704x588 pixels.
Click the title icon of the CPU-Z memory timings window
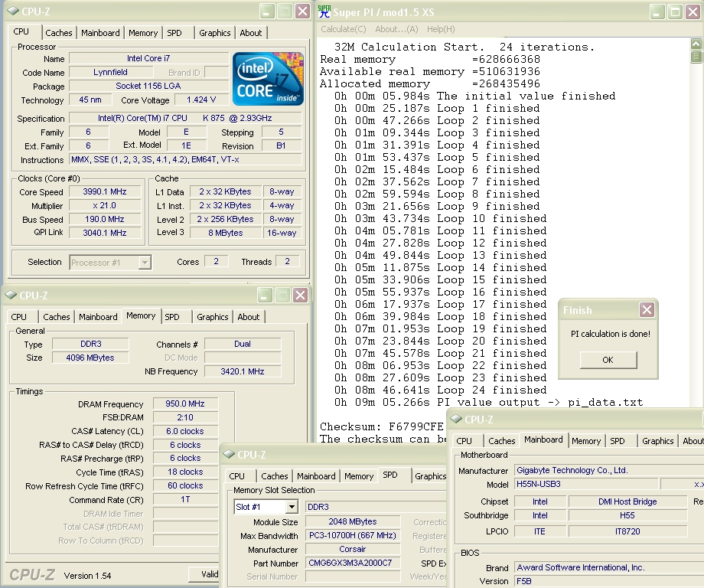pos(10,295)
